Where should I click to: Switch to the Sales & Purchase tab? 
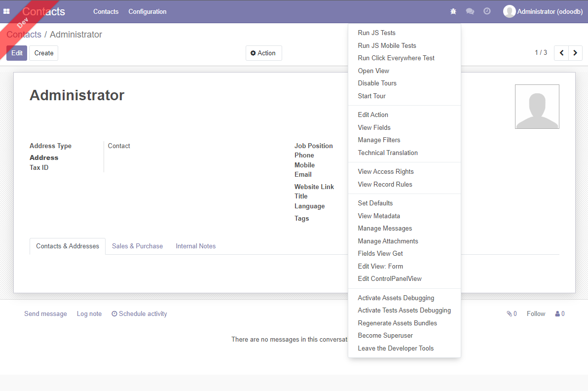[x=137, y=246]
